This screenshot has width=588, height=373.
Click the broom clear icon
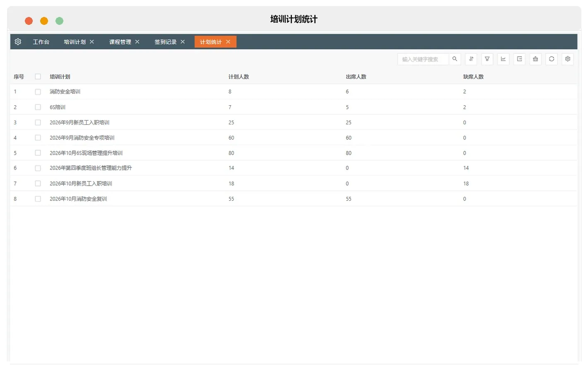coord(535,59)
